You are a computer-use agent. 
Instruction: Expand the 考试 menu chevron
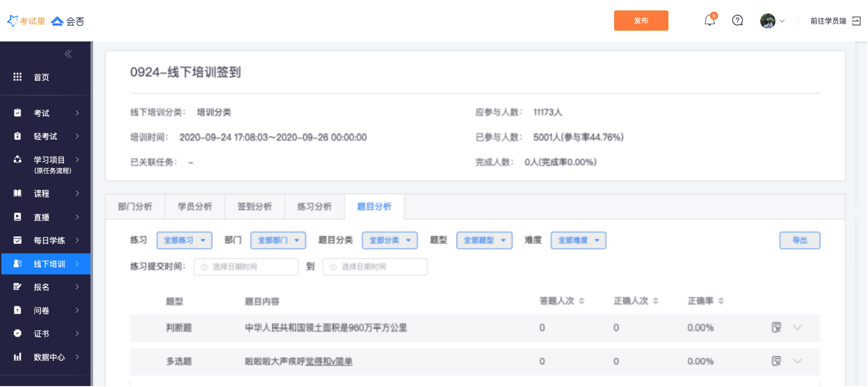click(x=77, y=113)
